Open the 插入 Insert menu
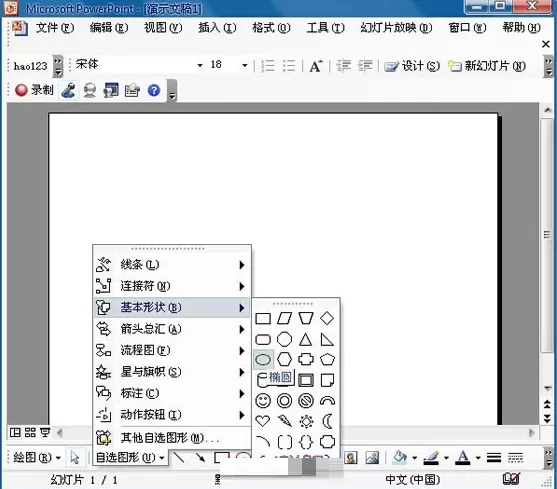 217,28
